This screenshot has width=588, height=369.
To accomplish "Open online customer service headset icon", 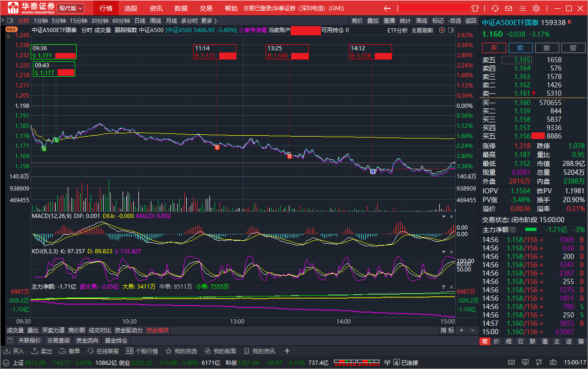I will pyautogui.click(x=495, y=8).
